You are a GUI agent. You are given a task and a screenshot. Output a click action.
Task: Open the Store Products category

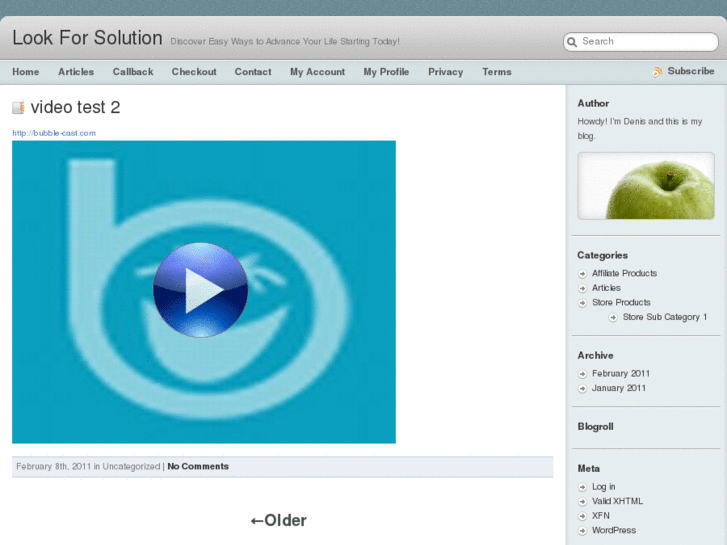[x=621, y=302]
